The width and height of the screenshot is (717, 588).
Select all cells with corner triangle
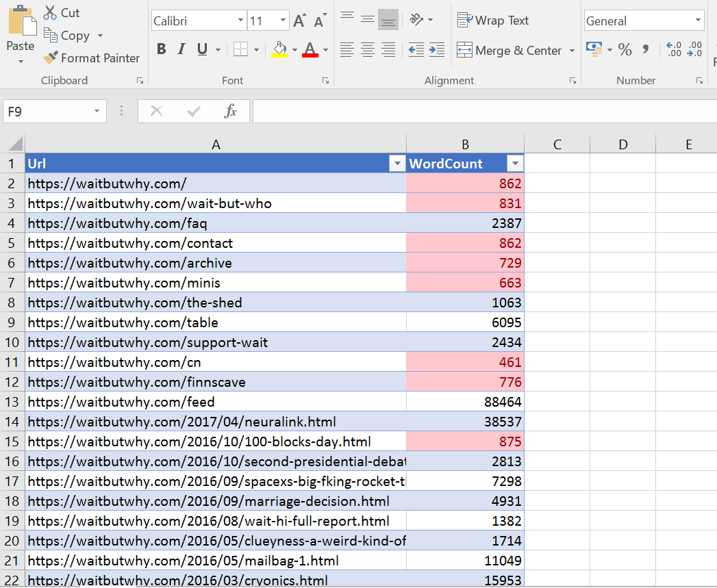point(13,144)
